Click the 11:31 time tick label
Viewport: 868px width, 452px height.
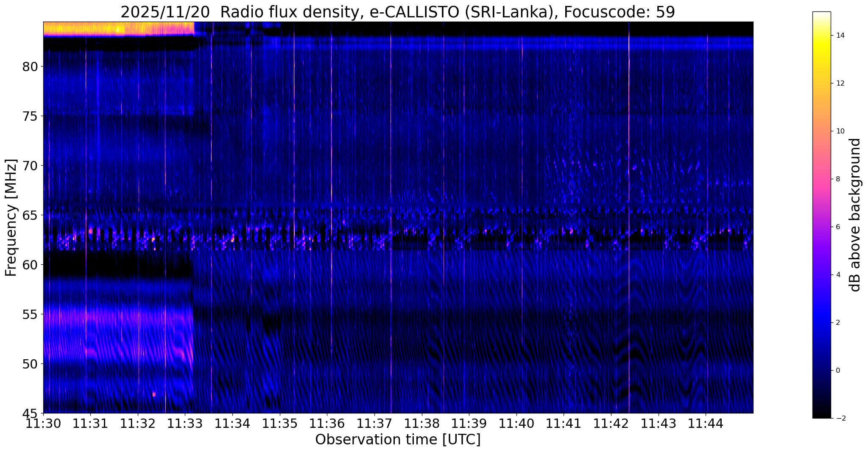[x=90, y=423]
